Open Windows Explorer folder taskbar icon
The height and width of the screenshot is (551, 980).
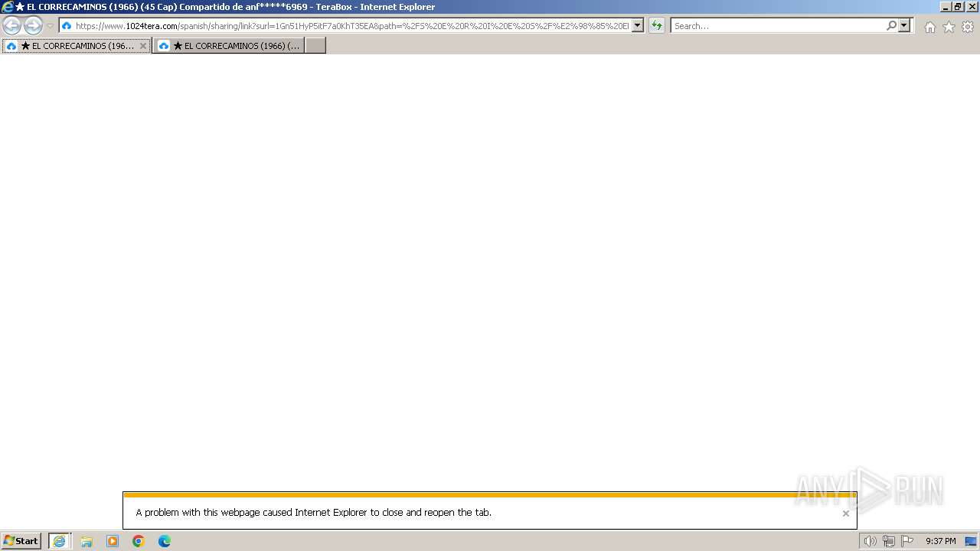coord(87,541)
